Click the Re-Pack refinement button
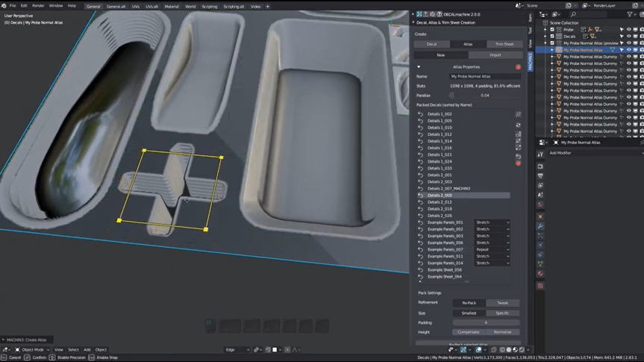The height and width of the screenshot is (362, 644). pos(469,303)
